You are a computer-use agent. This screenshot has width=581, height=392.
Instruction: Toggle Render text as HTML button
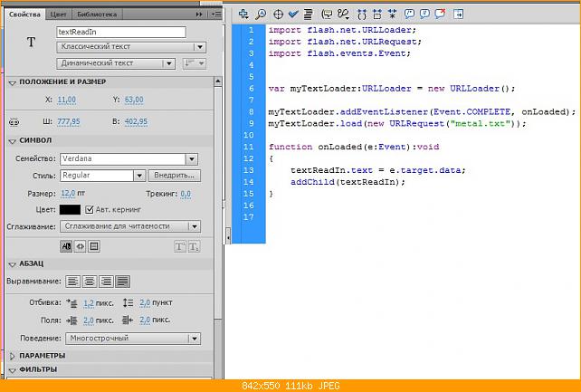point(80,246)
